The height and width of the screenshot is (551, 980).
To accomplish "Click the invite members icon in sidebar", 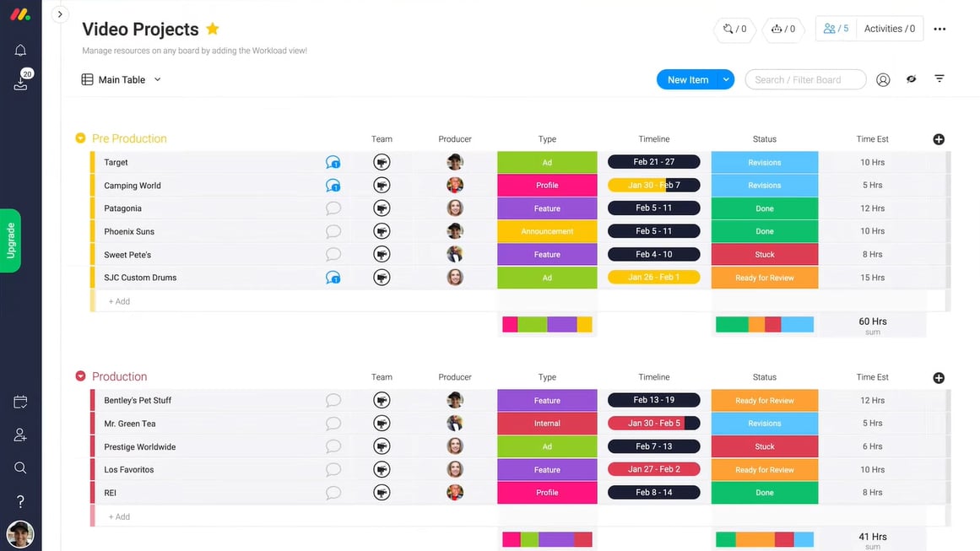I will pyautogui.click(x=20, y=435).
